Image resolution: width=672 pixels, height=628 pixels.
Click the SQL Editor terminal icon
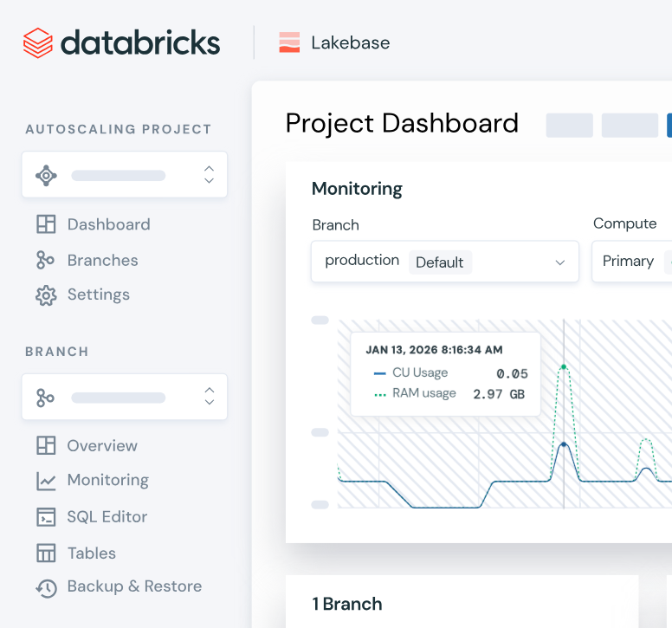46,517
